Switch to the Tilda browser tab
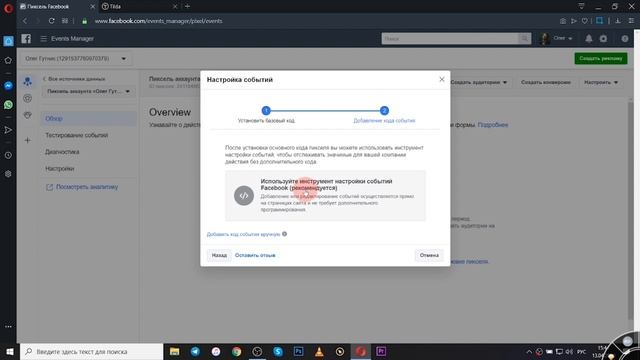This screenshot has height=360, width=640. (139, 7)
